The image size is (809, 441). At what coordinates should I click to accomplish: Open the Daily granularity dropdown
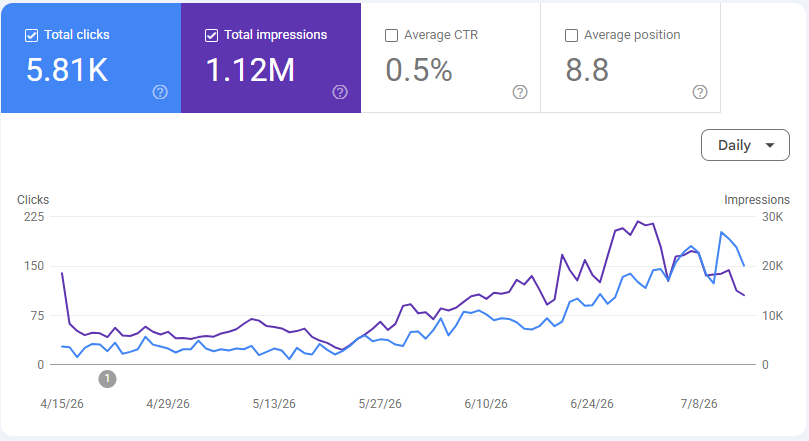coord(745,145)
